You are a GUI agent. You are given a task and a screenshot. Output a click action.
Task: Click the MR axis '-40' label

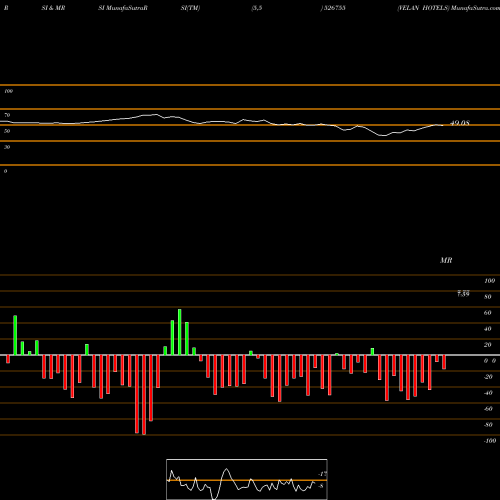488,393
